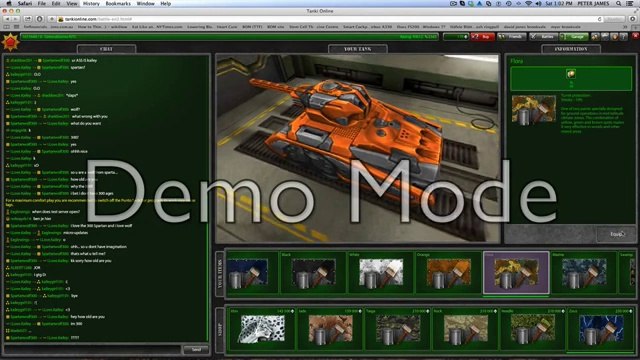This screenshot has height=360, width=640.
Task: Click the Information panel header tab
Action: click(x=571, y=49)
